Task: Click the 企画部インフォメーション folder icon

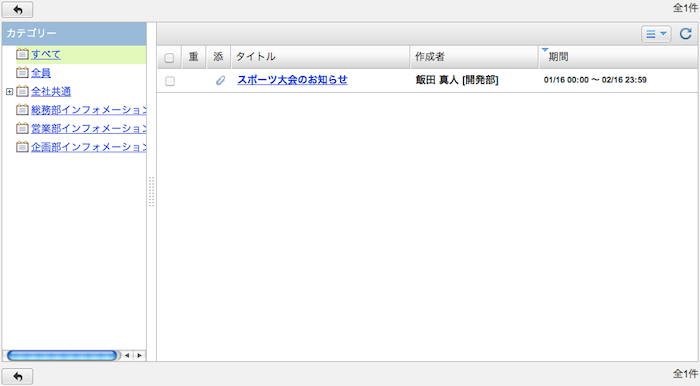Action: tap(22, 146)
